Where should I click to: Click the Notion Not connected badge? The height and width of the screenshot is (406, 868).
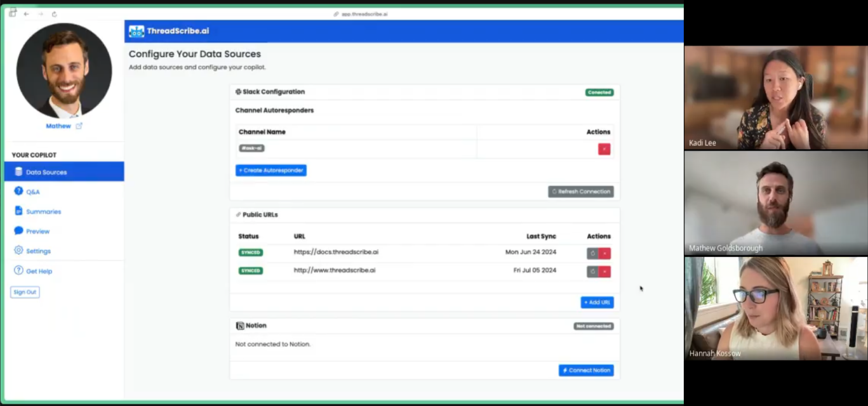[x=594, y=326]
